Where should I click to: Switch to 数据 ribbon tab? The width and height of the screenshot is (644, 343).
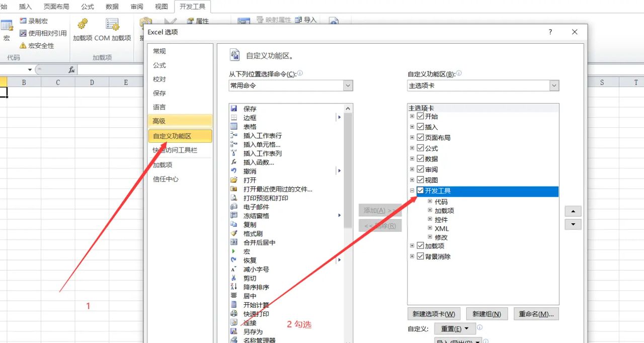coord(113,7)
